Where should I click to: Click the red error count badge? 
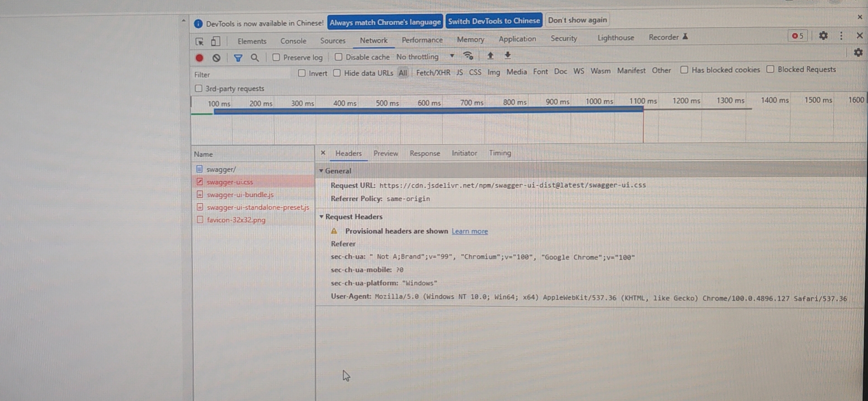click(798, 36)
